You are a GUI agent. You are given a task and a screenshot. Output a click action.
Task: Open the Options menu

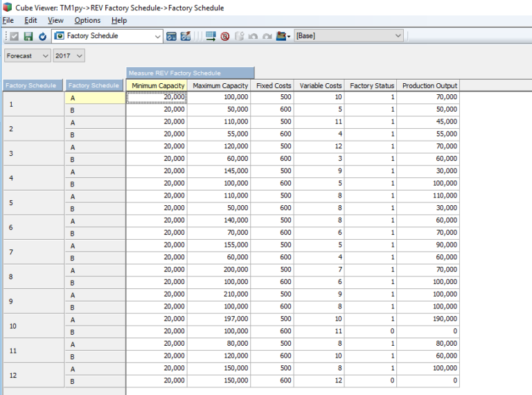point(87,20)
